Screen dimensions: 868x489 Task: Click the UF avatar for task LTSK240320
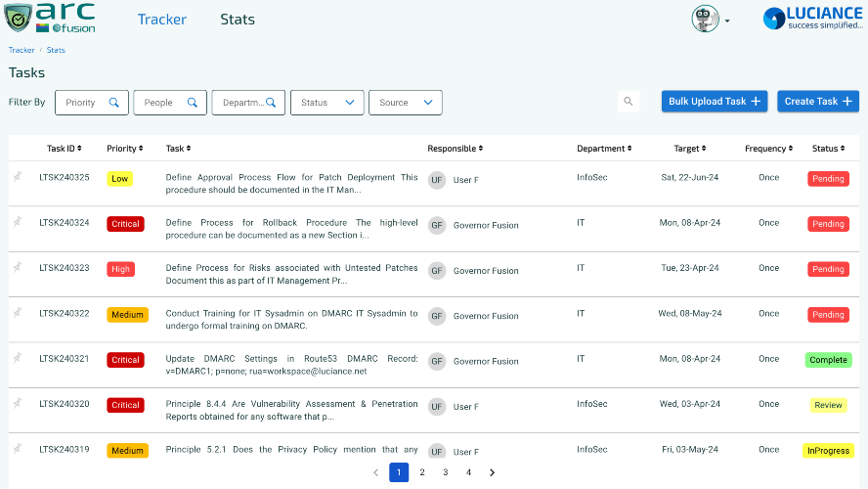437,407
